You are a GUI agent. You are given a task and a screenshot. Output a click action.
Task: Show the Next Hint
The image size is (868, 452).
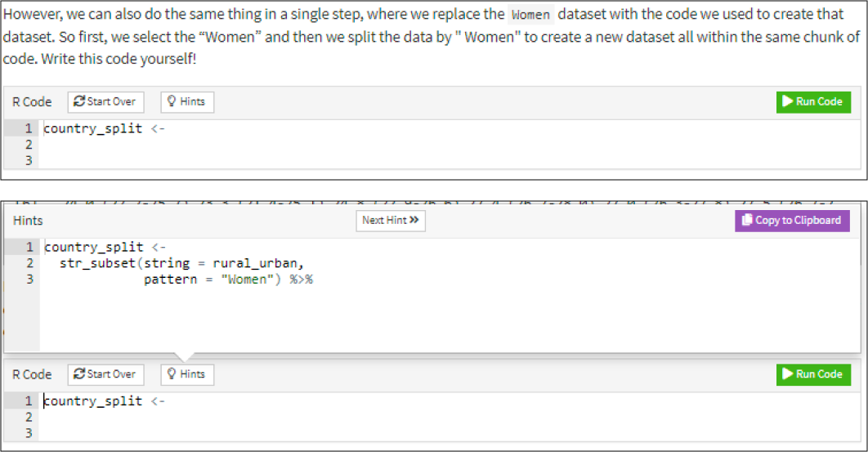tap(391, 220)
